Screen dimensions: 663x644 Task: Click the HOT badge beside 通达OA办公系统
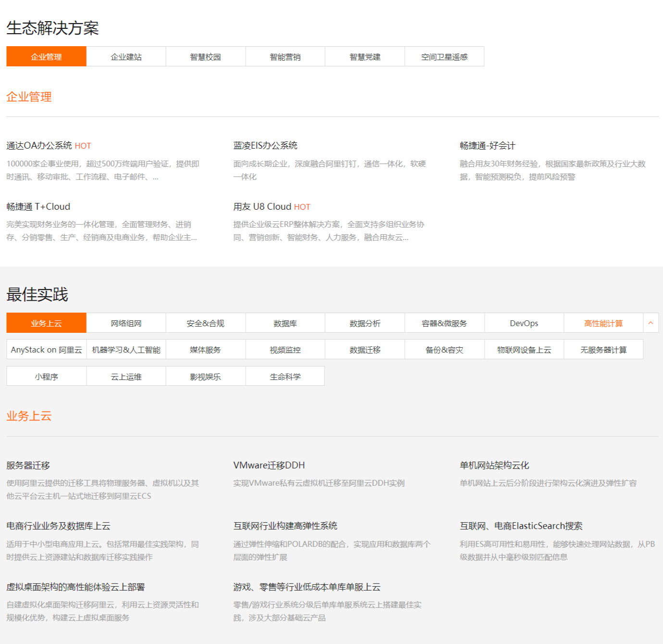[x=83, y=146]
